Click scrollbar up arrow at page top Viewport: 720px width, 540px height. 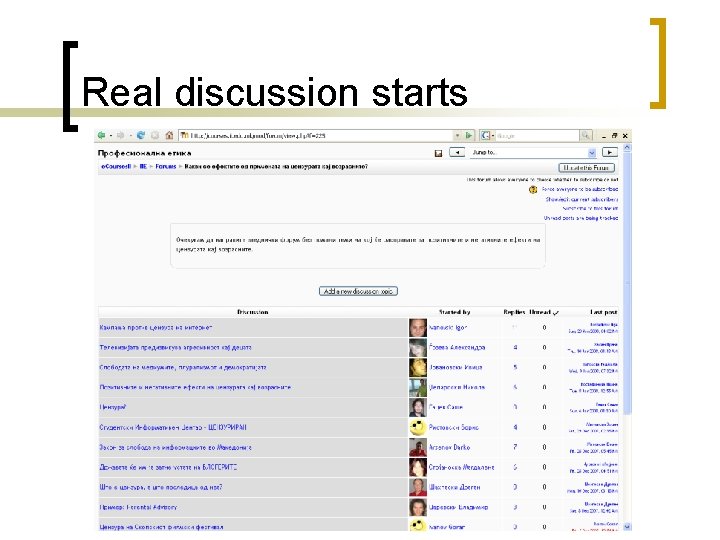(x=627, y=148)
